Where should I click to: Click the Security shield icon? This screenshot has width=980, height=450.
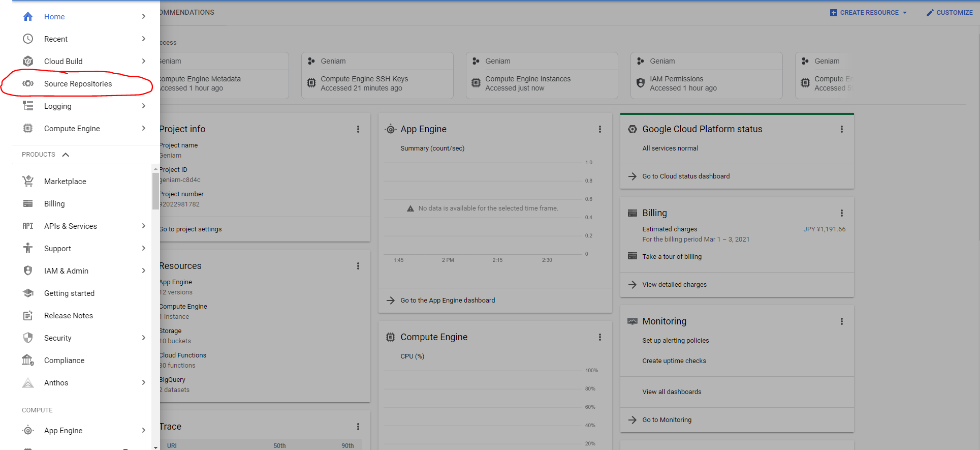[x=28, y=338]
